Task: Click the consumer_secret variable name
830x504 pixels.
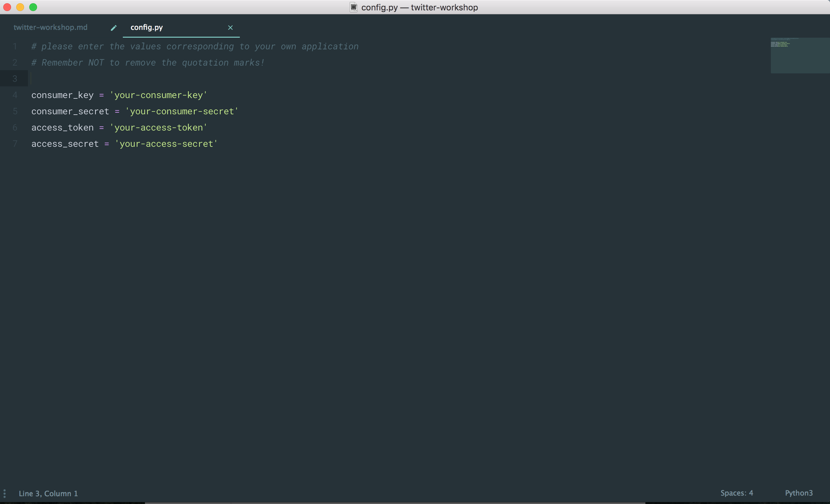Action: (x=70, y=111)
